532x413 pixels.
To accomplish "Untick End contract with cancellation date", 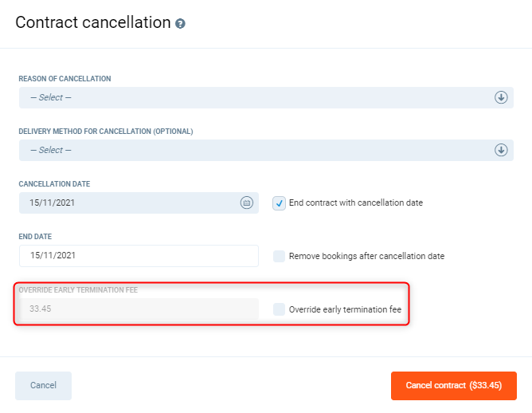I will tap(279, 203).
